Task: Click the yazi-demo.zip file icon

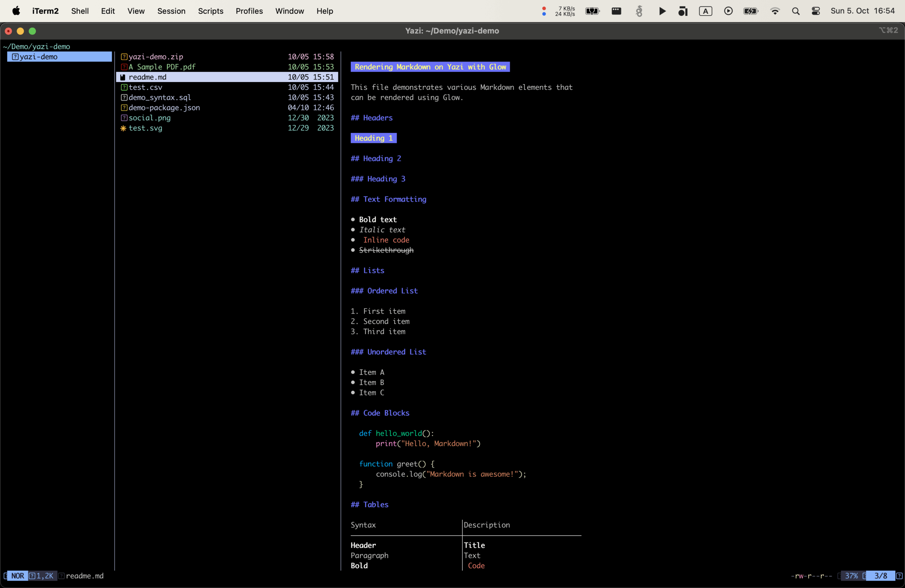Action: click(x=124, y=57)
